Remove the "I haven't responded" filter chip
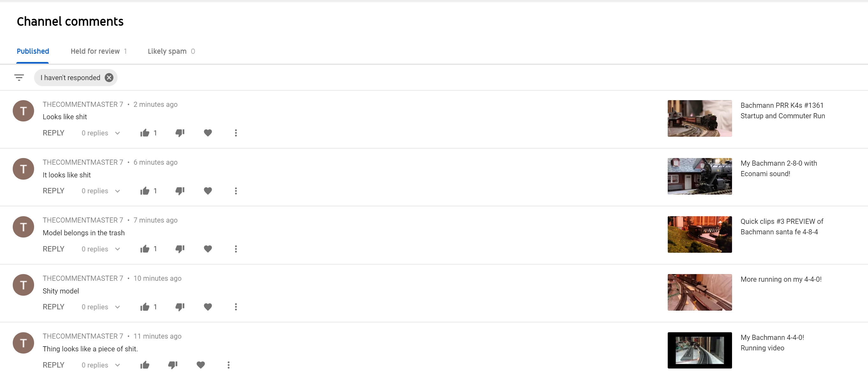The width and height of the screenshot is (868, 379). click(x=109, y=78)
